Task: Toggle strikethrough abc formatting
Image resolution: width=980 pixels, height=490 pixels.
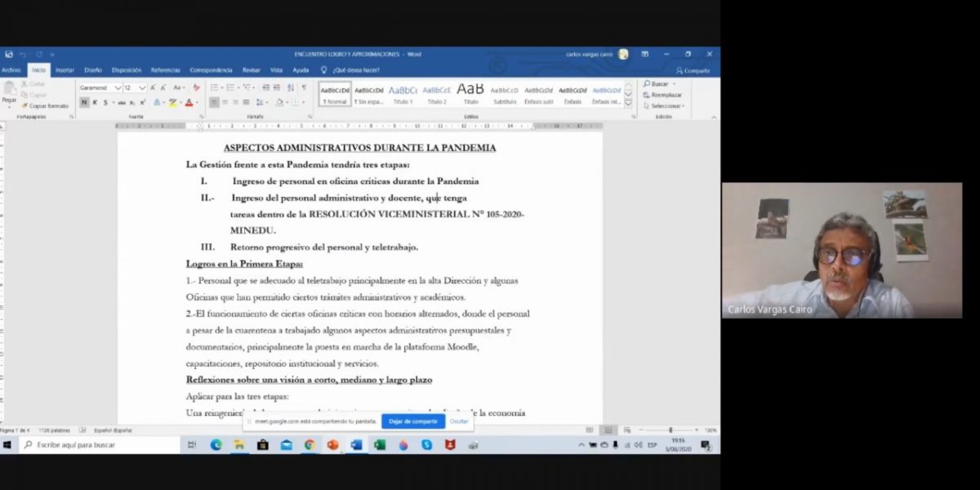Action: point(122,102)
